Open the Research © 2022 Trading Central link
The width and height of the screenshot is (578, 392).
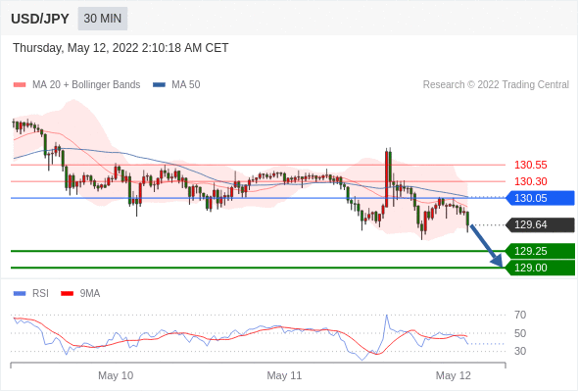[x=496, y=85]
